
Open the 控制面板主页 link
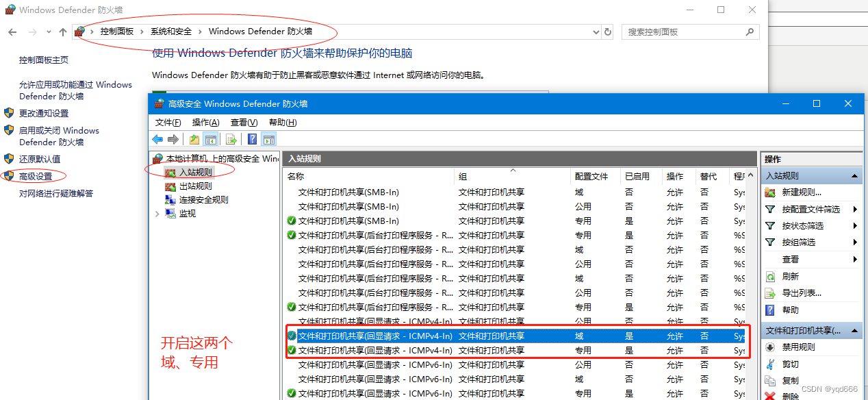pos(44,60)
